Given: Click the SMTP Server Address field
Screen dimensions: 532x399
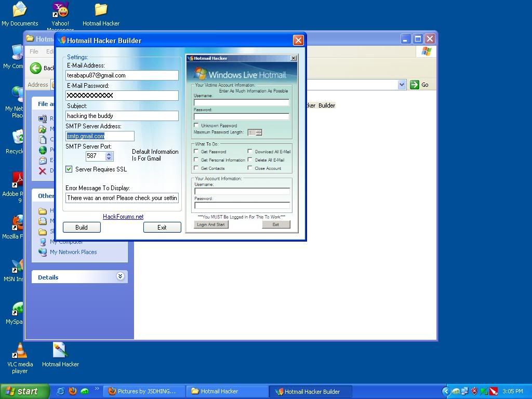Looking at the screenshot, I should 100,136.
